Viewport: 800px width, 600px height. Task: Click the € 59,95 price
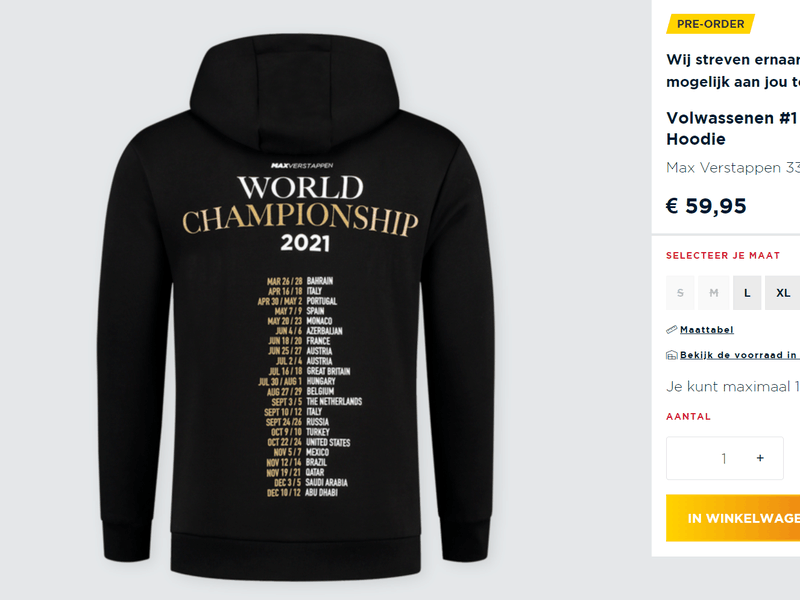(x=706, y=206)
